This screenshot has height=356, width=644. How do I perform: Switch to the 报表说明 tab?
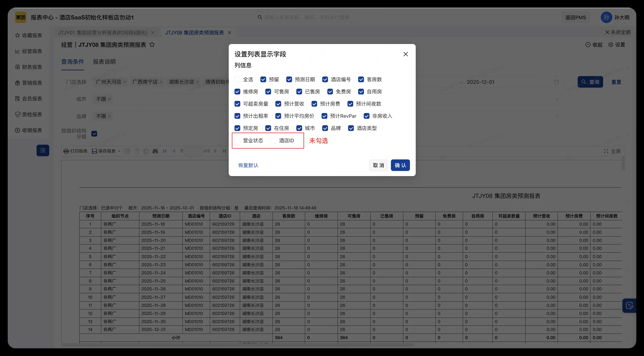tap(104, 62)
